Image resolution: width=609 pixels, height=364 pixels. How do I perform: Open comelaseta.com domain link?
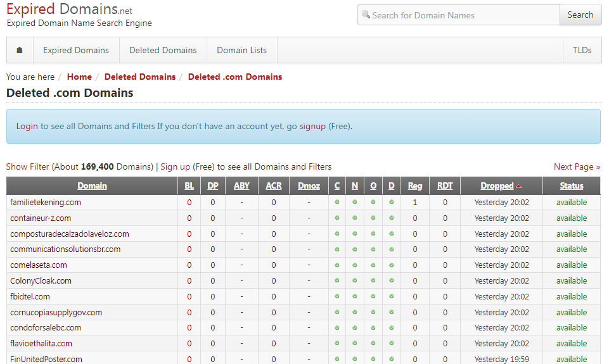coord(39,265)
